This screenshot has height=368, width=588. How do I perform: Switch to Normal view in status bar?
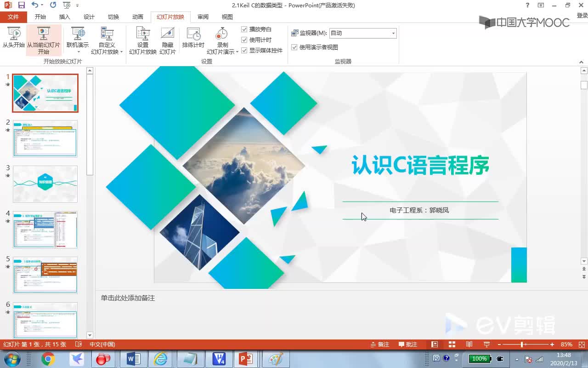435,344
